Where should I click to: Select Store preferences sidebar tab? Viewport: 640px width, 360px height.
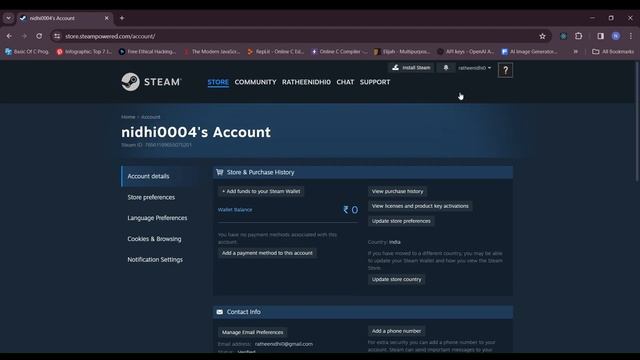click(151, 197)
